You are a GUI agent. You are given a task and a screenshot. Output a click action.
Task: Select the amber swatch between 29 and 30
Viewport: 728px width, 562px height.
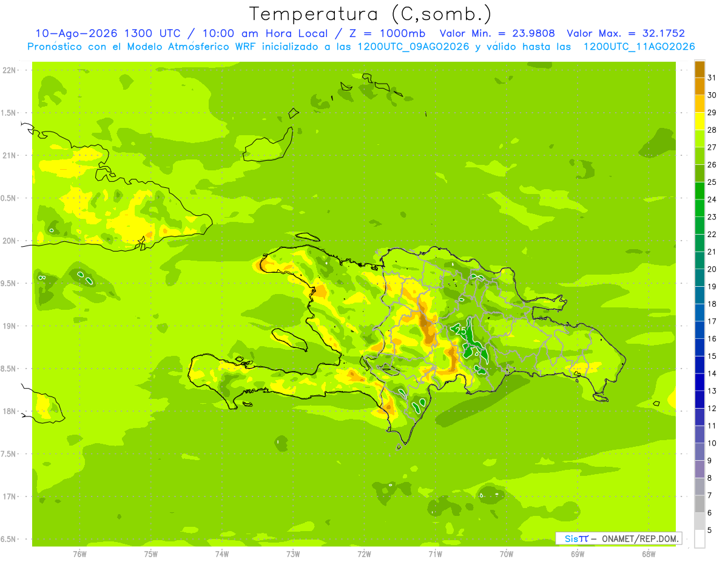click(699, 104)
